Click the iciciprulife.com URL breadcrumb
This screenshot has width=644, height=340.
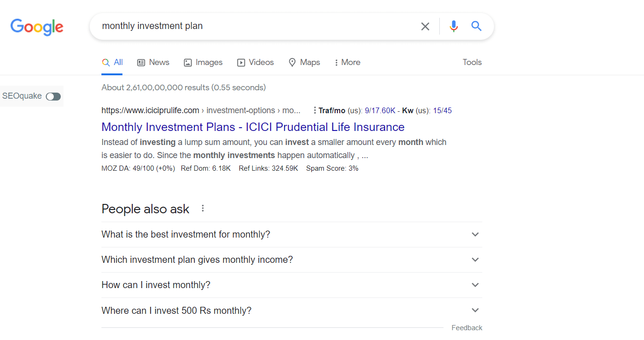201,110
